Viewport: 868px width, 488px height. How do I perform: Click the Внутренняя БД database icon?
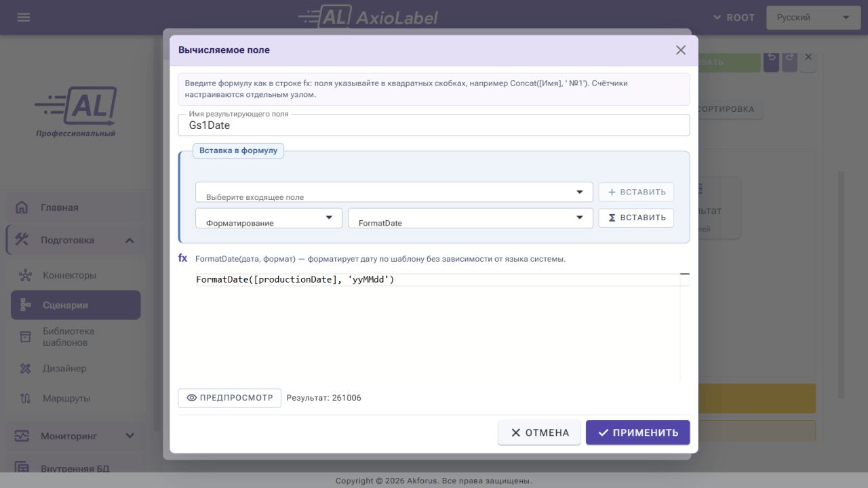[x=22, y=468]
